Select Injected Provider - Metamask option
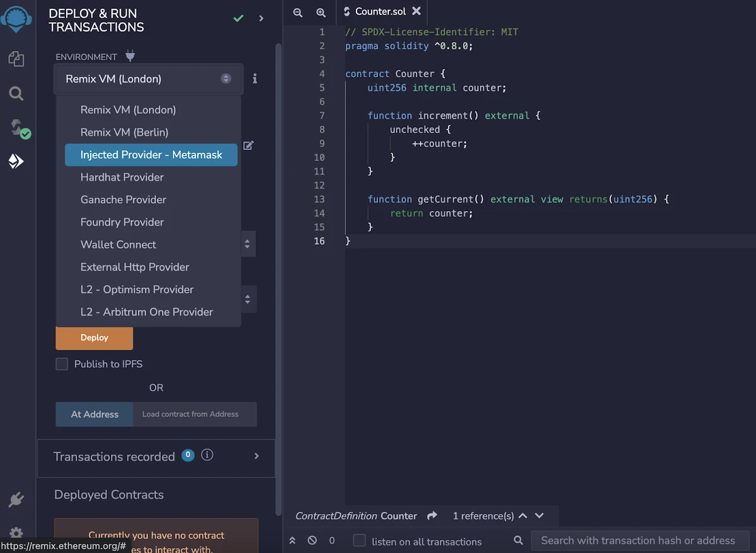The image size is (756, 553). click(151, 155)
